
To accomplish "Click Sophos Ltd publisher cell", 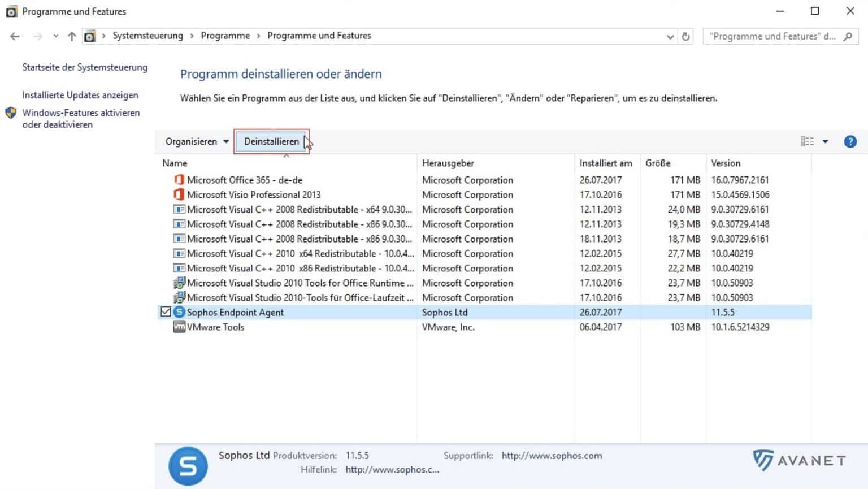I will tap(445, 312).
